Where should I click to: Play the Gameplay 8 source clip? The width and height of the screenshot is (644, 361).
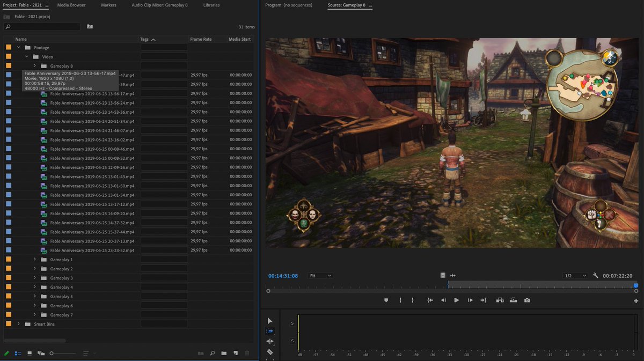click(457, 300)
